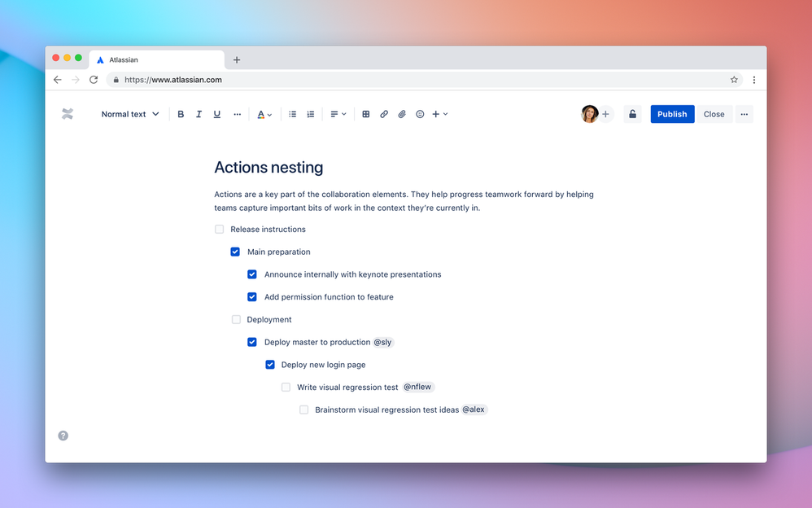Click the Confluence logo icon
Screen dimensions: 812x508
coord(68,114)
